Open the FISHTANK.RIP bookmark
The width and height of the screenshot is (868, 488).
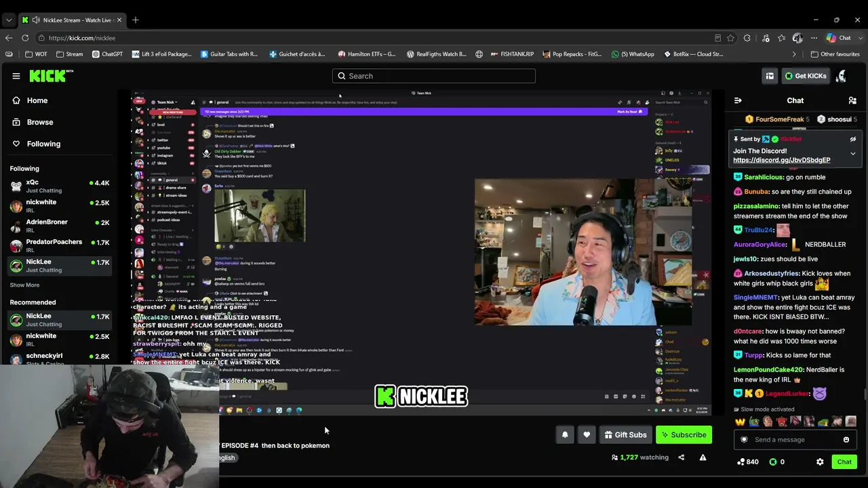pyautogui.click(x=512, y=54)
